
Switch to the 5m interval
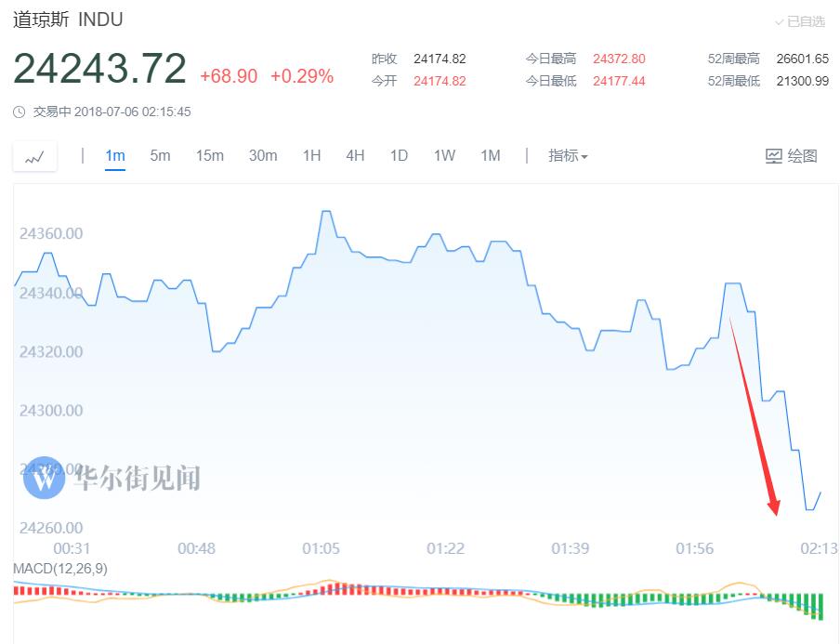pyautogui.click(x=160, y=156)
